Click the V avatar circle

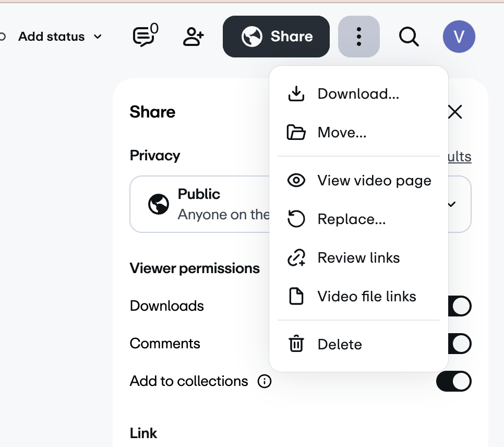[459, 37]
